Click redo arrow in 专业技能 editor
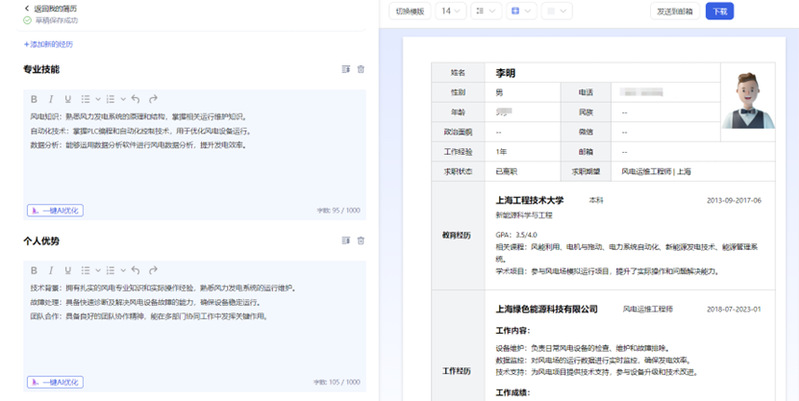799x401 pixels. point(153,99)
